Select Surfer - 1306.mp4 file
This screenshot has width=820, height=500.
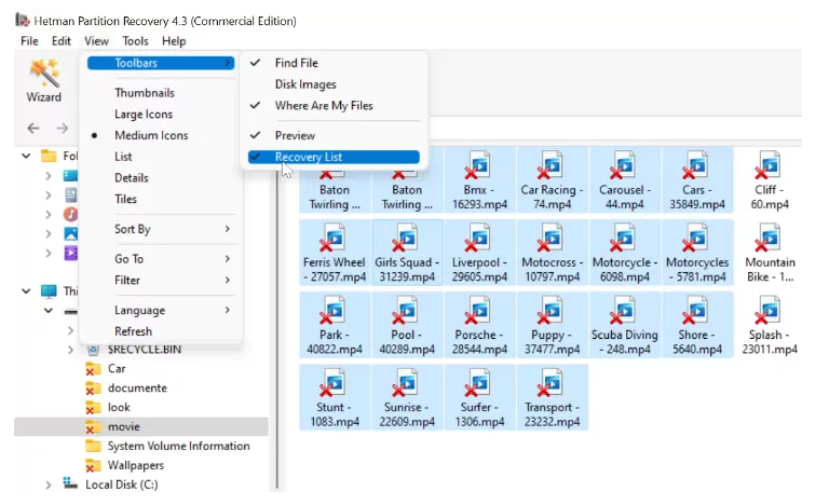[x=479, y=397]
